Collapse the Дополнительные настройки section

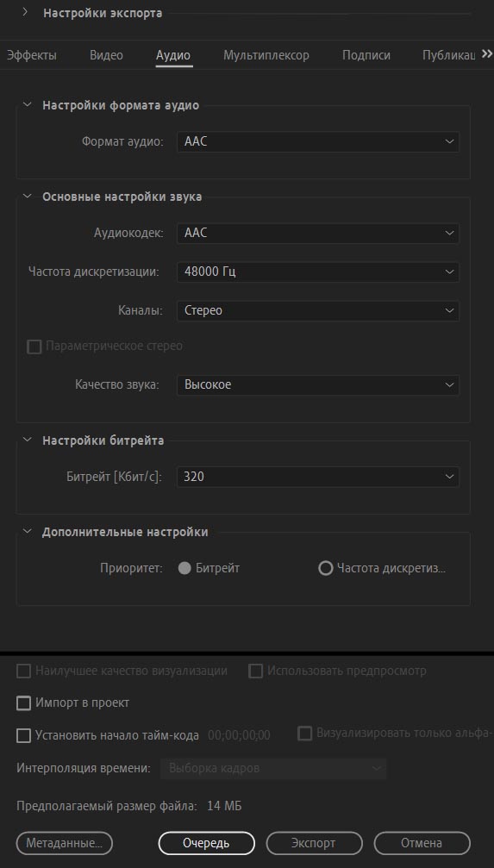[x=27, y=531]
